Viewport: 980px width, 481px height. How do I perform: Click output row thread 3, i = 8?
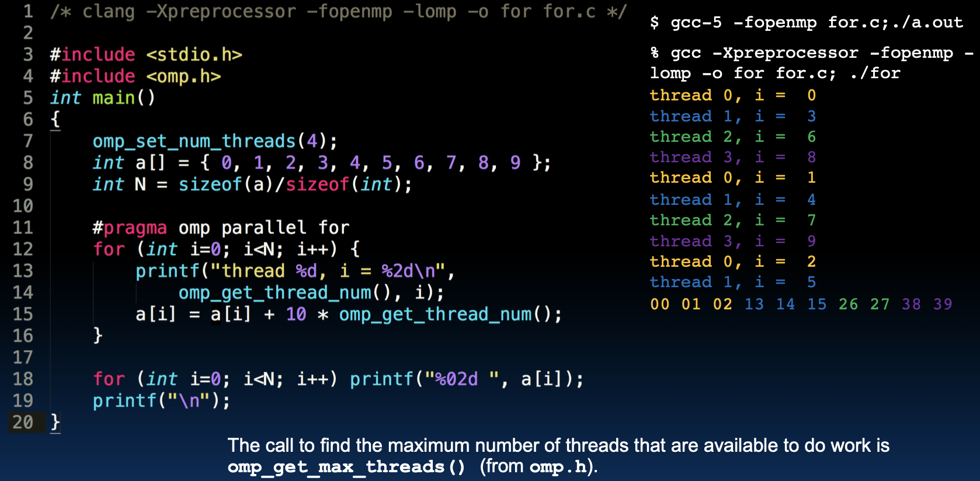tap(733, 158)
